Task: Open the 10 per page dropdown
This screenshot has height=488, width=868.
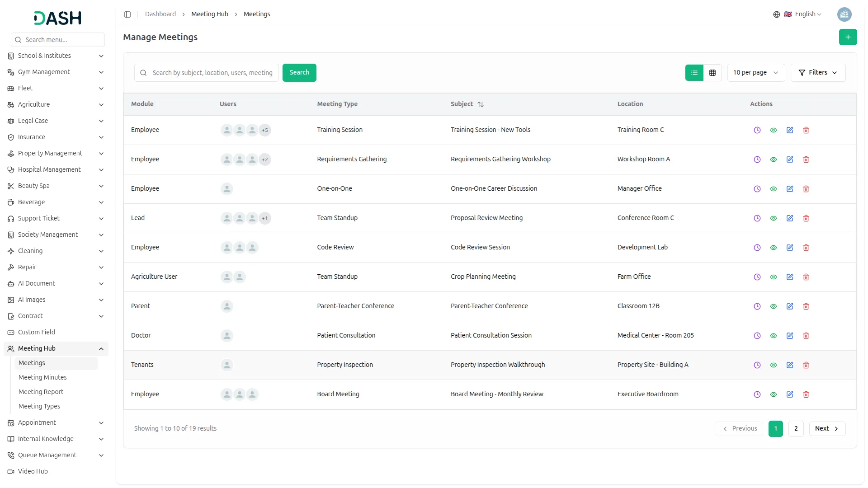Action: pyautogui.click(x=755, y=73)
